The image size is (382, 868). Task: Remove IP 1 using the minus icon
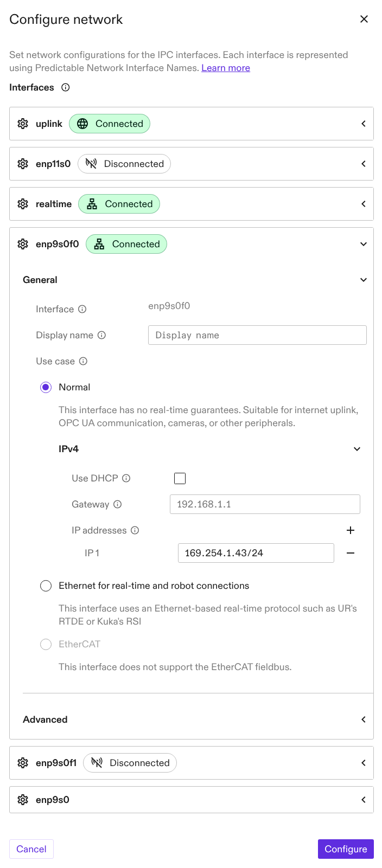[x=351, y=553]
